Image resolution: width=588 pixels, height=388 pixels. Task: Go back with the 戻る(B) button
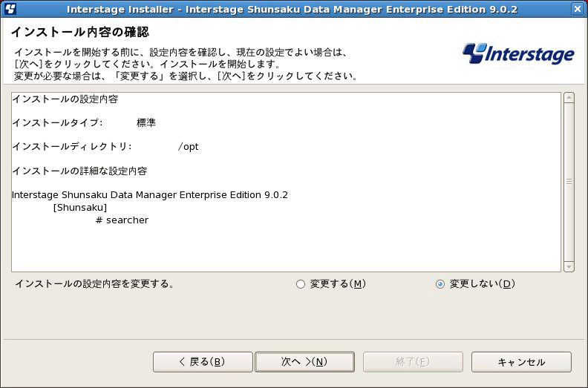[x=203, y=362]
